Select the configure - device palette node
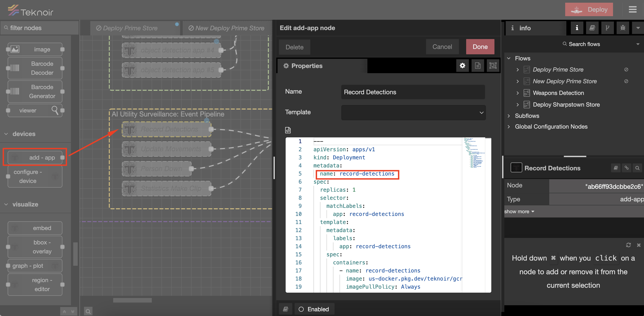644x316 pixels. (x=35, y=176)
